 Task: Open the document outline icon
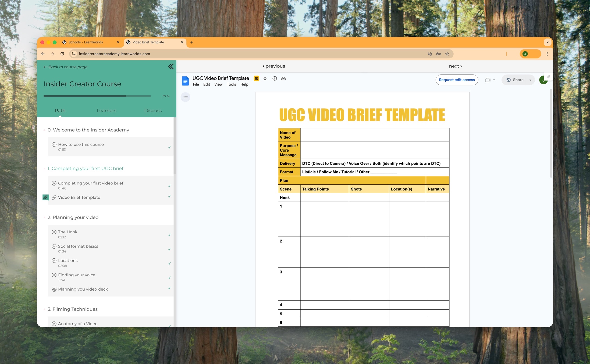coord(186,97)
